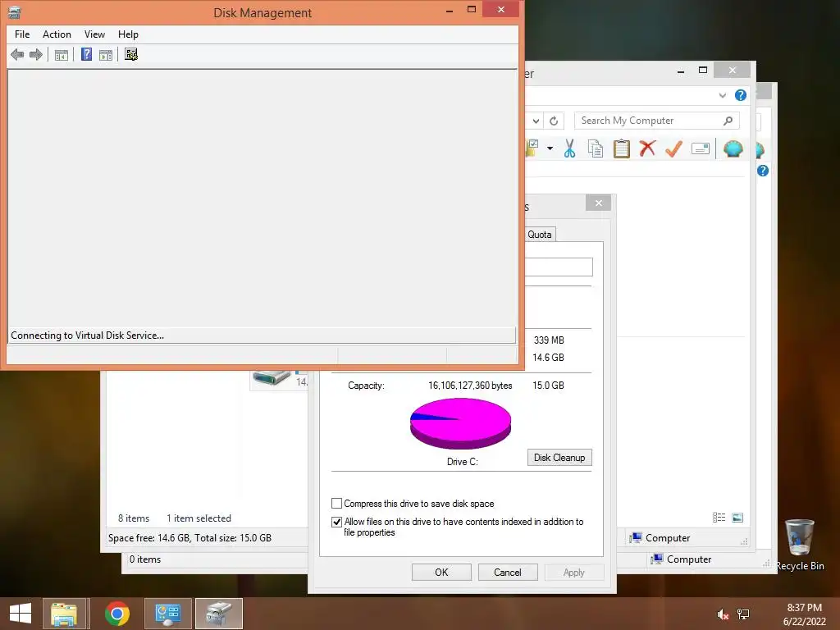The image size is (840, 630).
Task: Open the Windows Start button
Action: coord(21,614)
